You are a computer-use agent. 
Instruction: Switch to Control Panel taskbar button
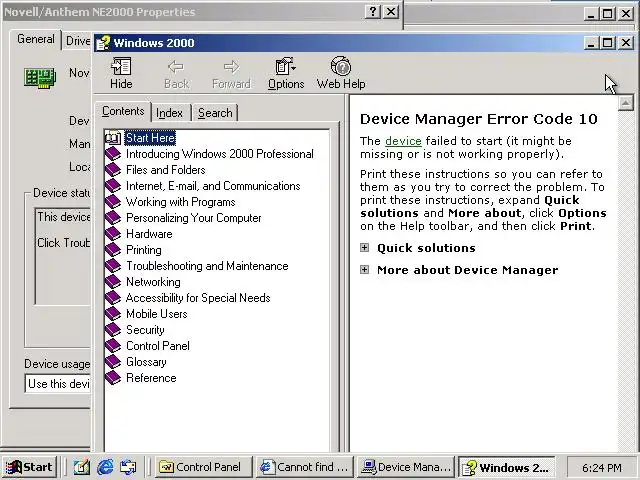[204, 467]
